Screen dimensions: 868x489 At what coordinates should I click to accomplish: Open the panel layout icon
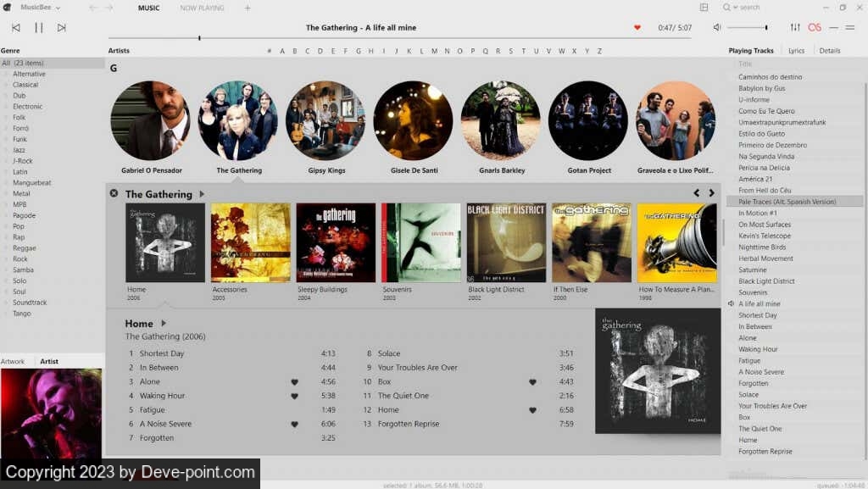pos(704,8)
